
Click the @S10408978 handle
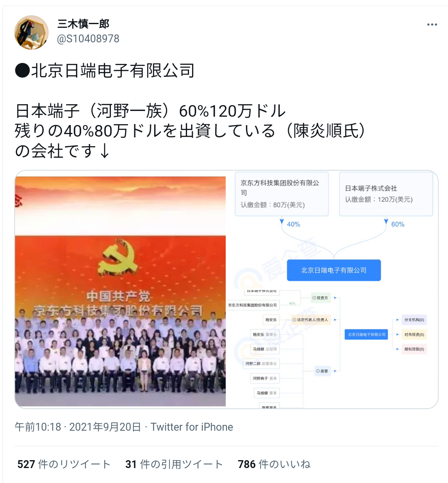(x=88, y=39)
